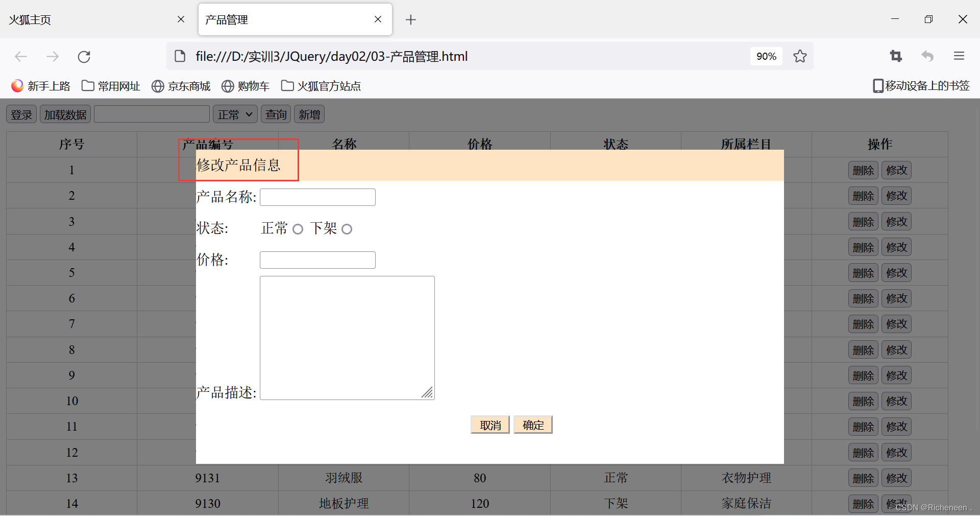Click the screenshot capture icon in the toolbar
This screenshot has width=980, height=516.
click(896, 56)
